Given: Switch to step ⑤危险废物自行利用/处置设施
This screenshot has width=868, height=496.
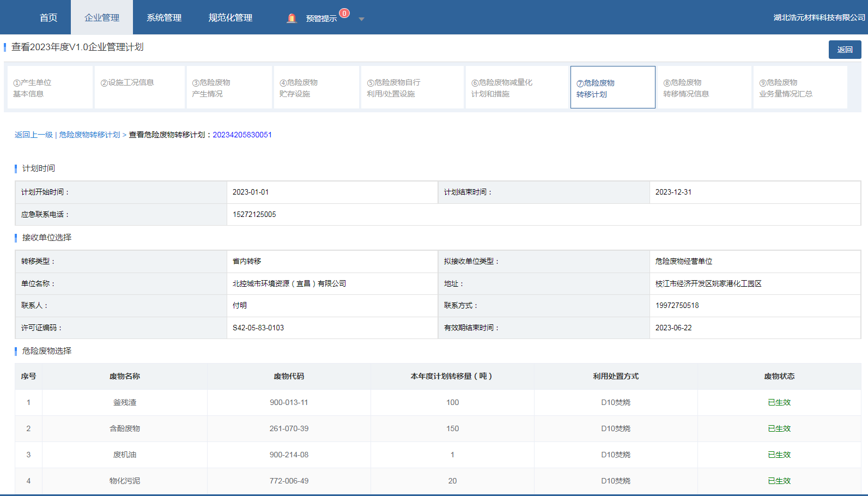Looking at the screenshot, I should point(412,88).
